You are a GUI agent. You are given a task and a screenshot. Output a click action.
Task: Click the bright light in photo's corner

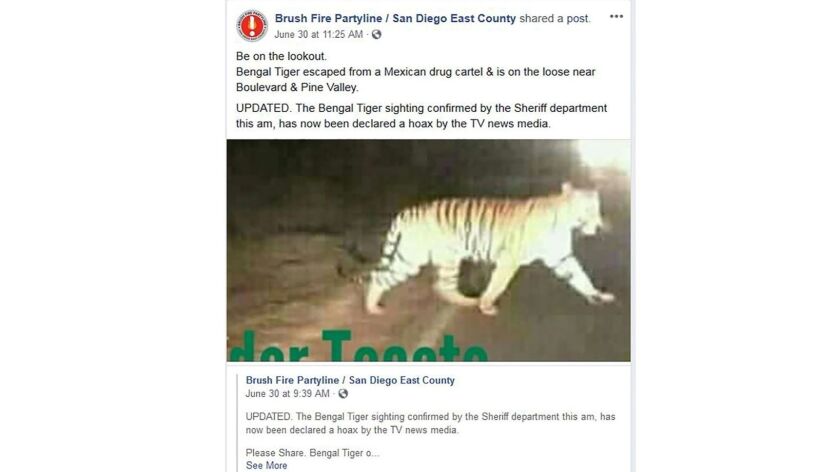pyautogui.click(x=604, y=154)
